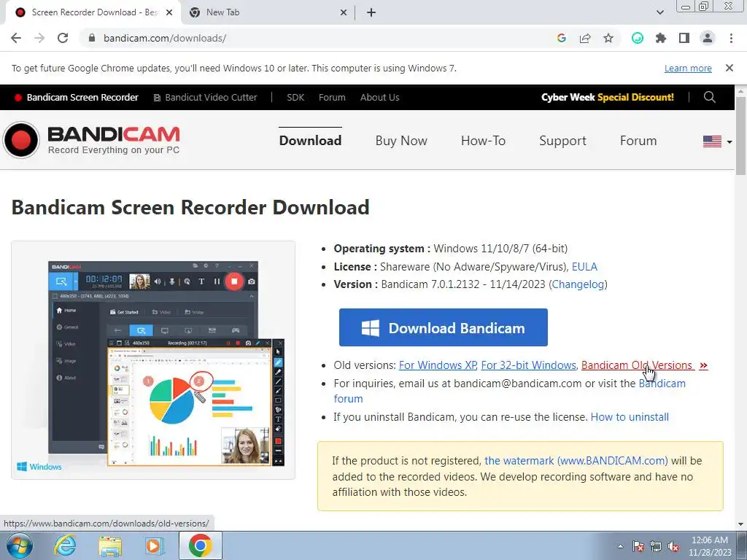Reload the Bandicam downloads page
Screen dimensions: 747x560
point(63,38)
